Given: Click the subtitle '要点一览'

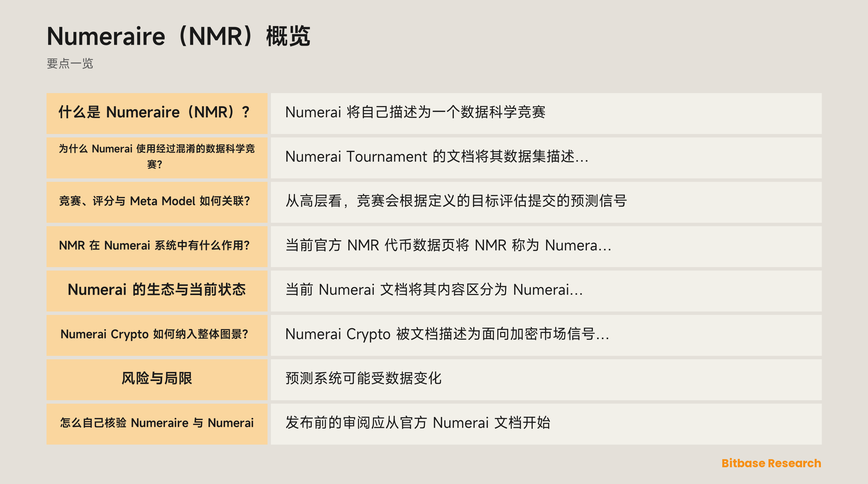Looking at the screenshot, I should 70,63.
